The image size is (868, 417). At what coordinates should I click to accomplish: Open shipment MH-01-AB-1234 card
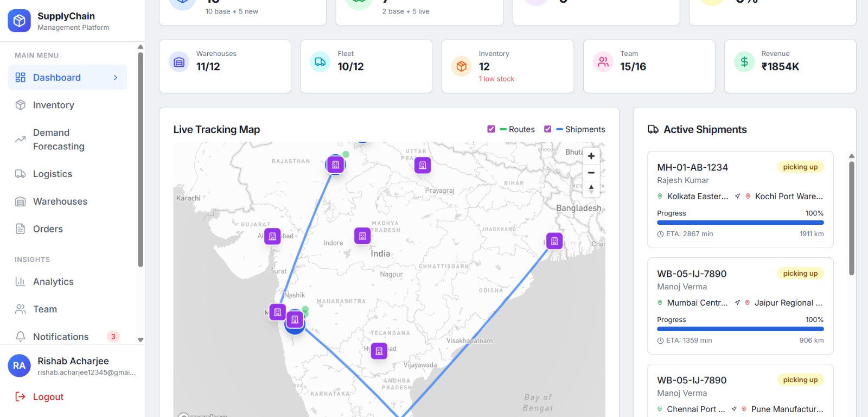(740, 199)
